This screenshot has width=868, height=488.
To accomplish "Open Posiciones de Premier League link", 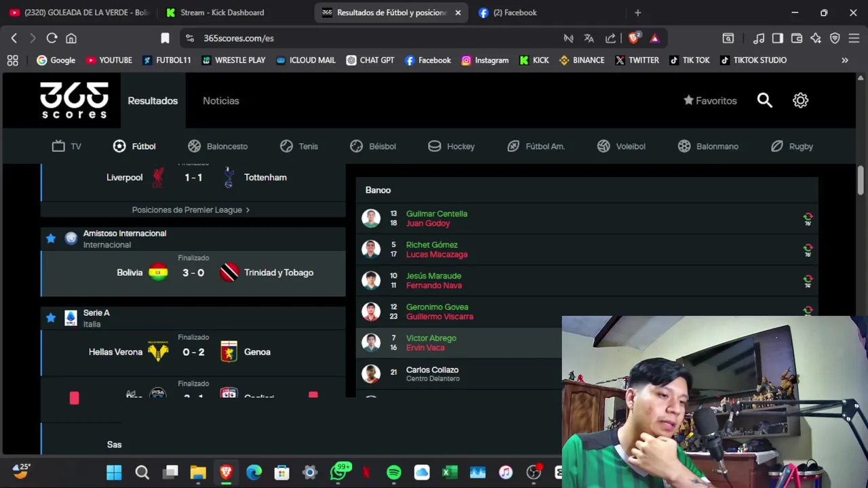I will [x=191, y=210].
